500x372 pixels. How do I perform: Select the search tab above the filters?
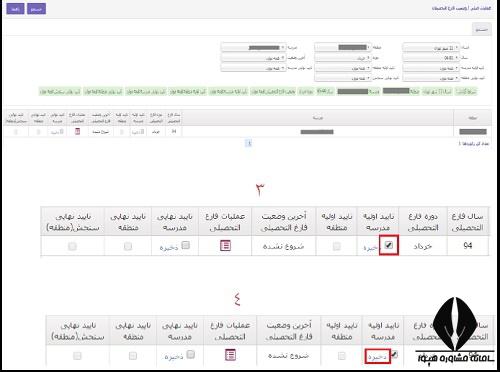[x=482, y=30]
